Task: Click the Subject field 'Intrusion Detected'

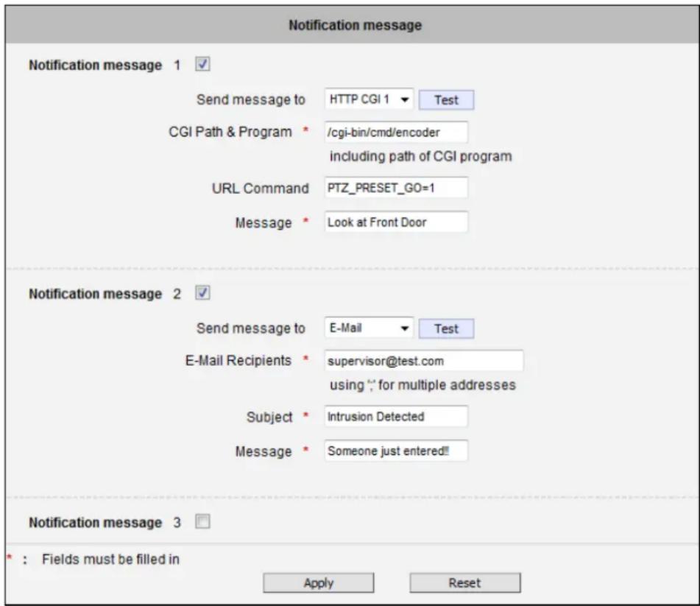Action: point(397,416)
